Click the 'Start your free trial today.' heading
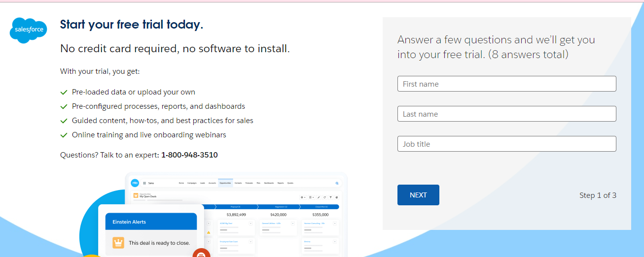 pyautogui.click(x=132, y=25)
